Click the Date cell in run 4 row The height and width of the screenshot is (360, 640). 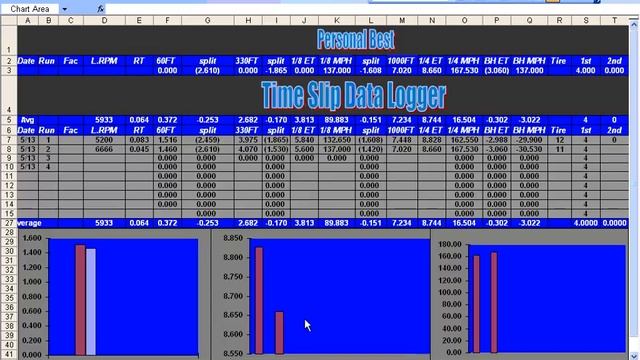(x=27, y=167)
